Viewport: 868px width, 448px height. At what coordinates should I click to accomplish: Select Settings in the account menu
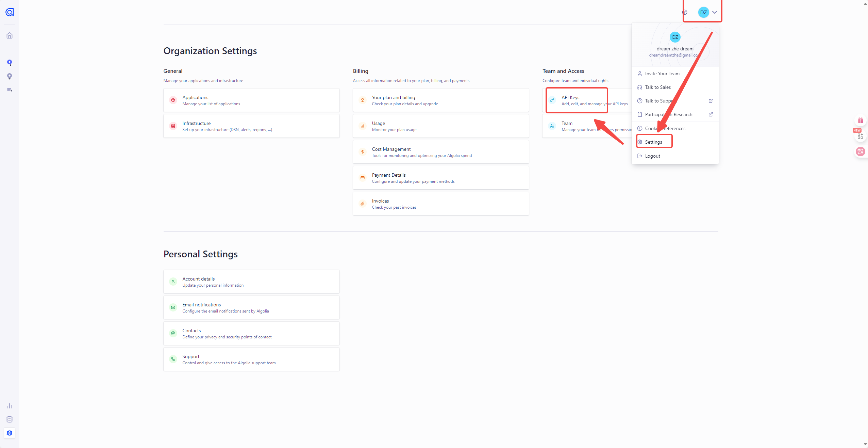click(x=653, y=142)
